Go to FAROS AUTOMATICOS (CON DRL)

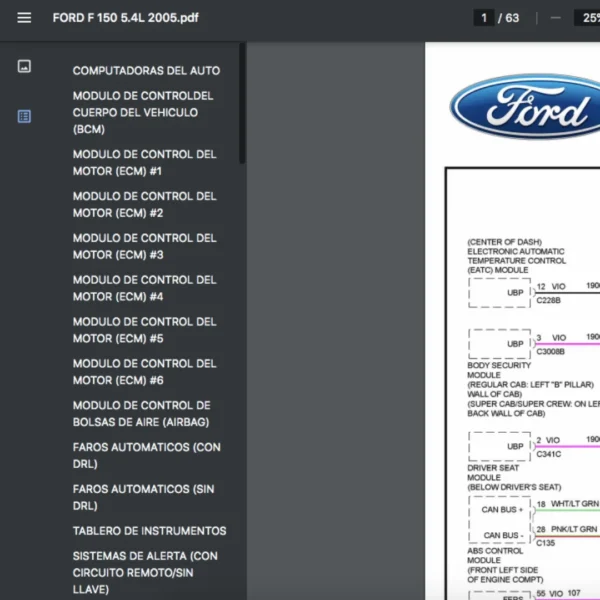[x=147, y=455]
